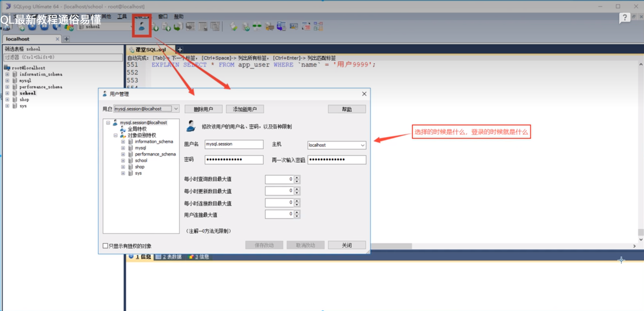Close the localhost connection tab

point(58,39)
